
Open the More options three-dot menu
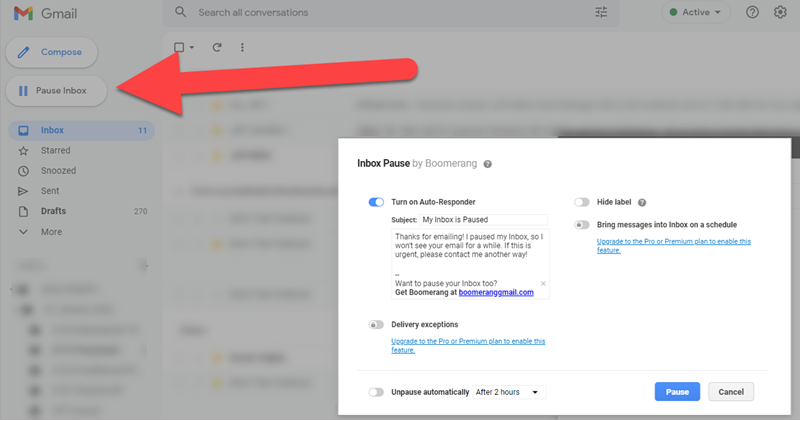coord(242,47)
